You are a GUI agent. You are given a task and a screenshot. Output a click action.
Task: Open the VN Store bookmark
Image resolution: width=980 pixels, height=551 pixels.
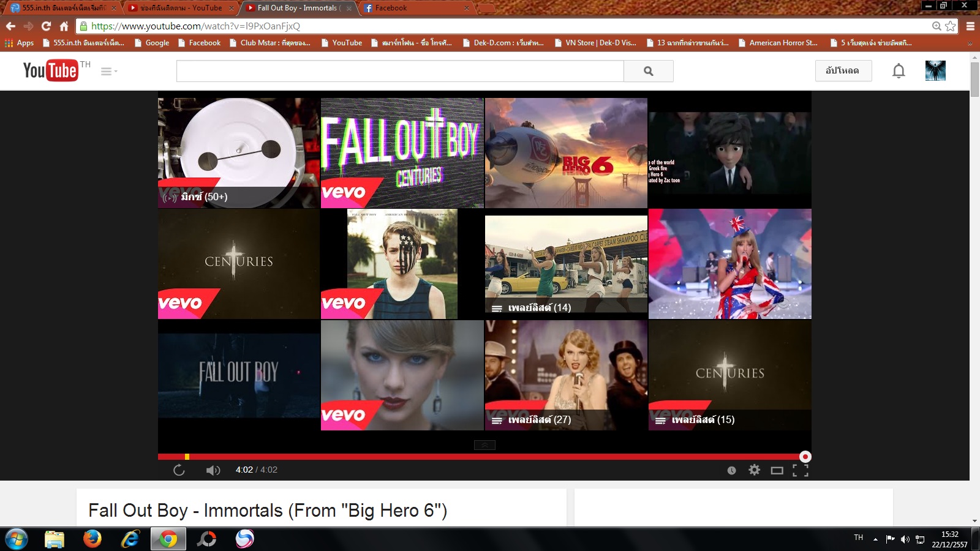(595, 43)
